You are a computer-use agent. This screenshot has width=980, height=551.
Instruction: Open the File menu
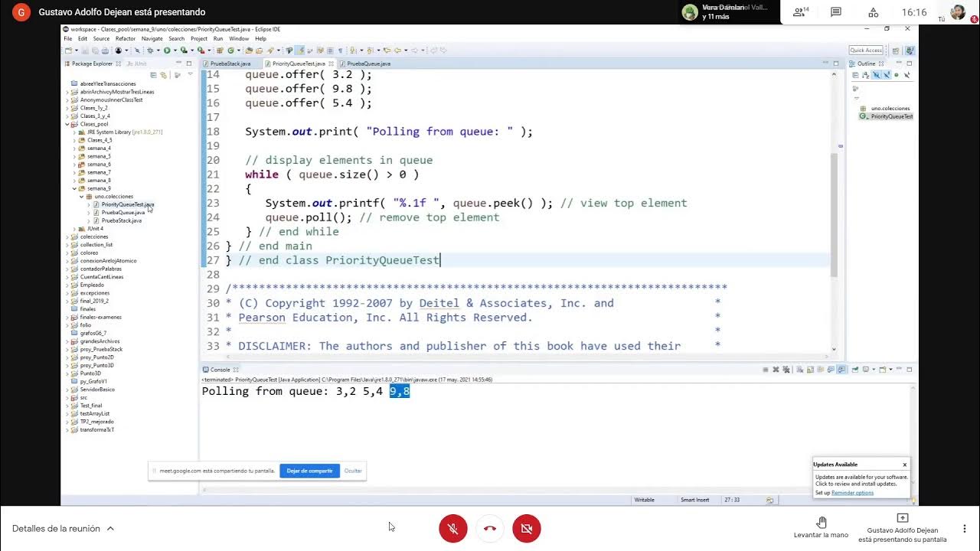68,38
